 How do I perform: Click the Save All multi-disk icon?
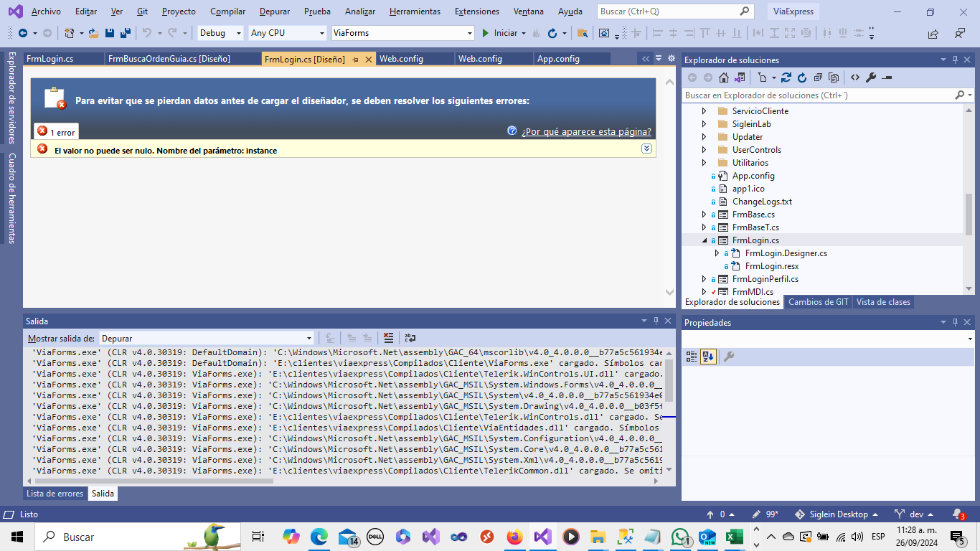tap(126, 33)
